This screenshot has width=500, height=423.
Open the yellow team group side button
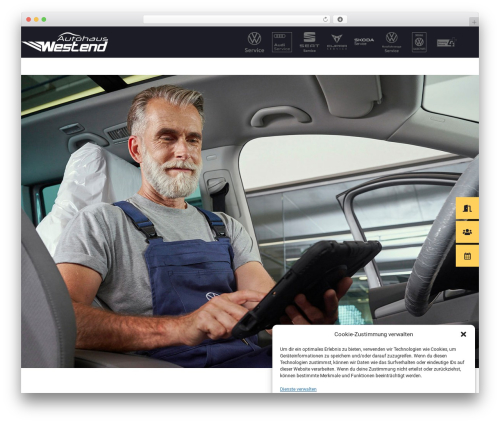pos(467,232)
